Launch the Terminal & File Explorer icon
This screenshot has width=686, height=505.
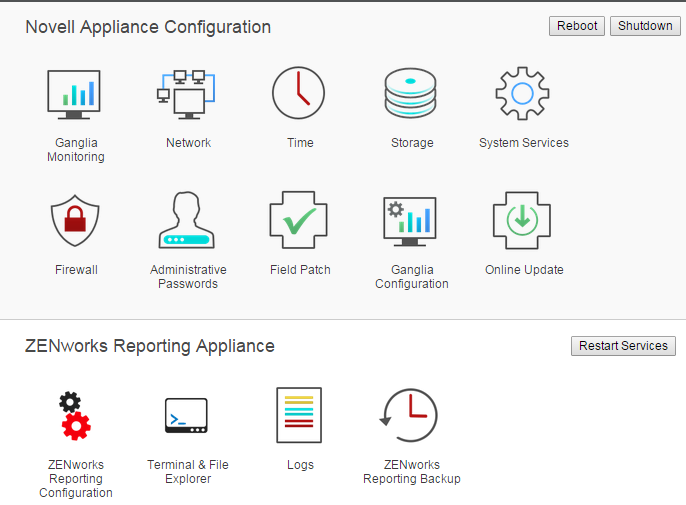point(186,415)
